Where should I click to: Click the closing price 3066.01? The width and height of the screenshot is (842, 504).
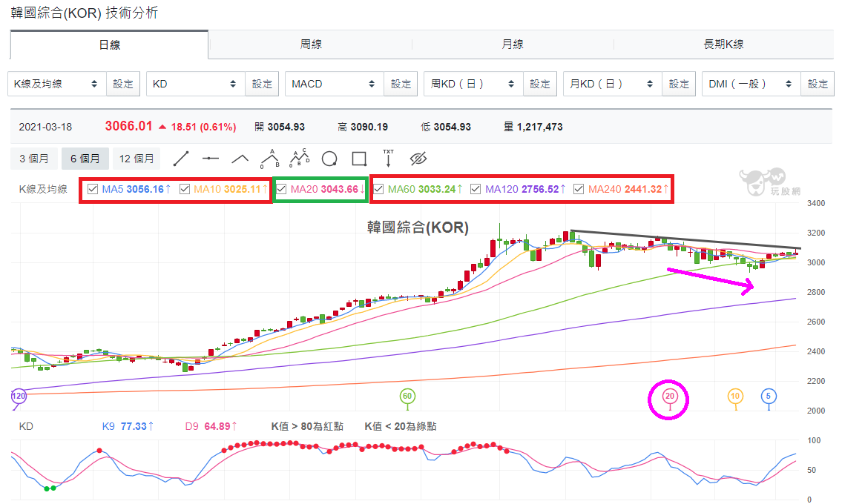[x=129, y=126]
